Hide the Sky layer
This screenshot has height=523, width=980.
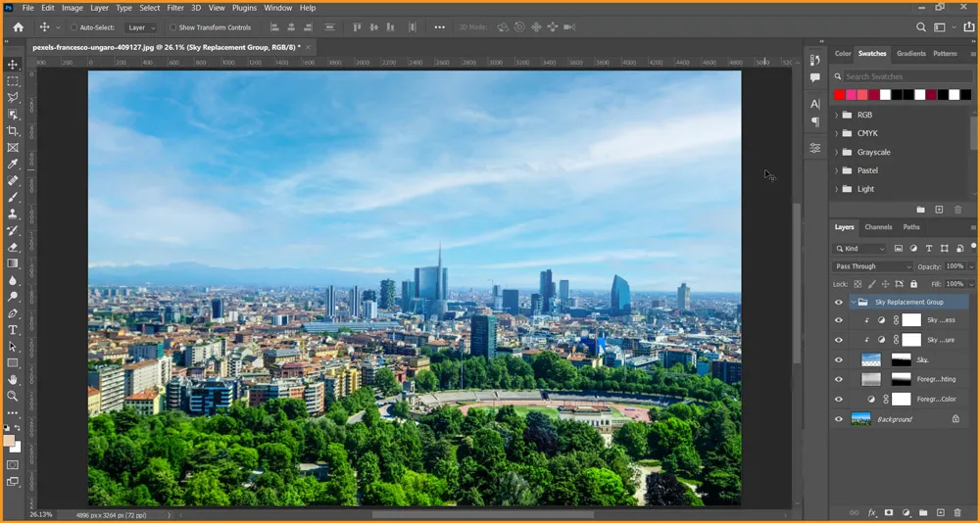pos(839,359)
